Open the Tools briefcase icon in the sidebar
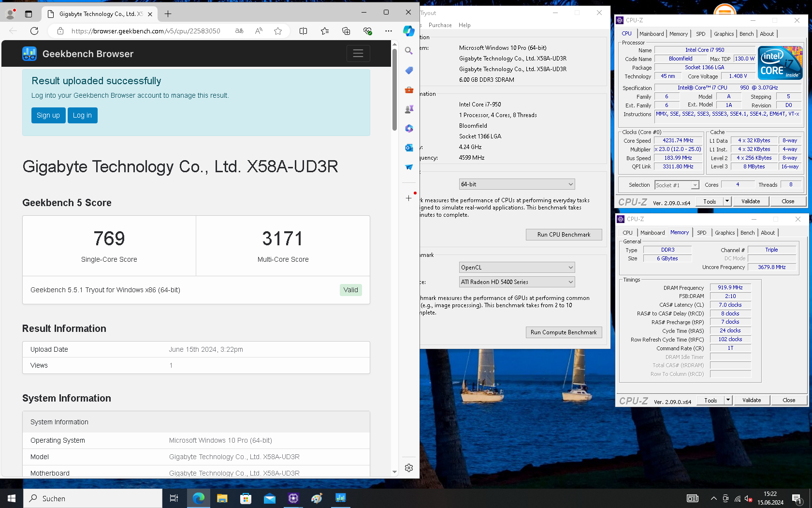Image resolution: width=812 pixels, height=508 pixels. coord(409,90)
